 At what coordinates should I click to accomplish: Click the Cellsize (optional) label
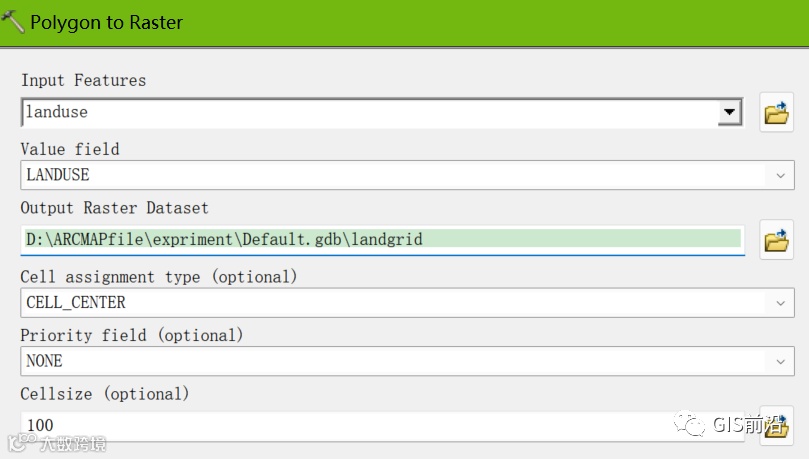click(x=104, y=394)
